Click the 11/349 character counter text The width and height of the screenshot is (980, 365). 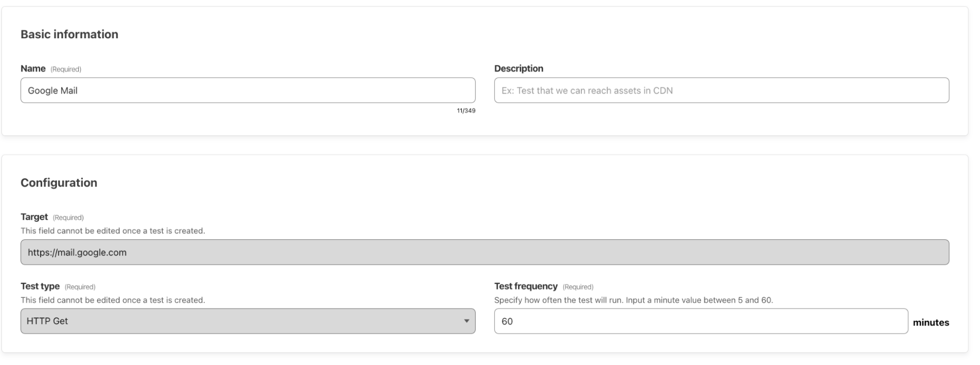coord(466,110)
